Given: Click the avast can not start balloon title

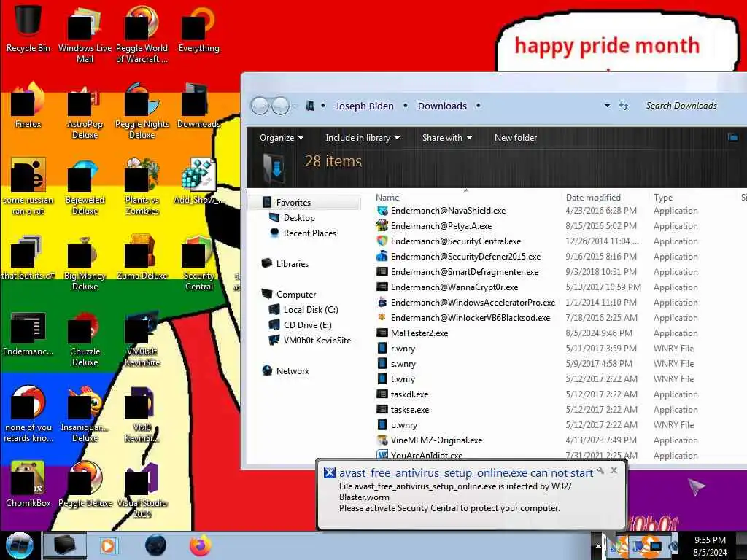Looking at the screenshot, I should pos(466,472).
